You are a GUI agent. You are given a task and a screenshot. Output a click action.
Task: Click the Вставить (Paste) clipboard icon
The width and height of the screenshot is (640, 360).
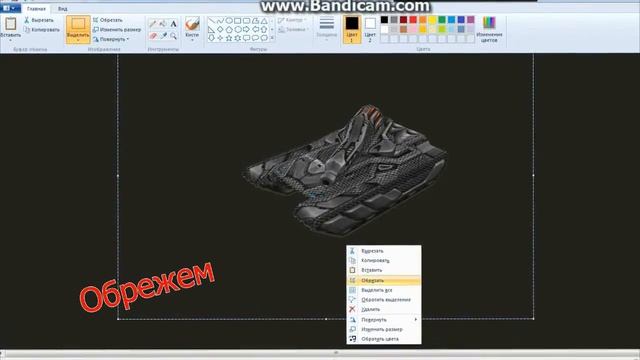pyautogui.click(x=11, y=24)
